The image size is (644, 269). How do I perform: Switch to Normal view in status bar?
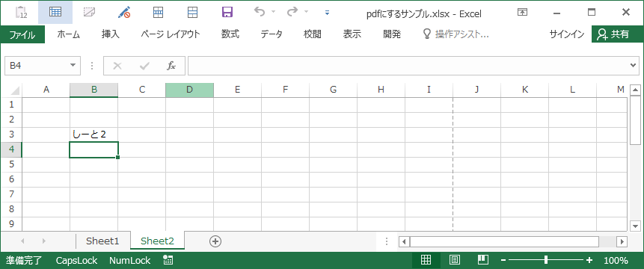tap(426, 260)
